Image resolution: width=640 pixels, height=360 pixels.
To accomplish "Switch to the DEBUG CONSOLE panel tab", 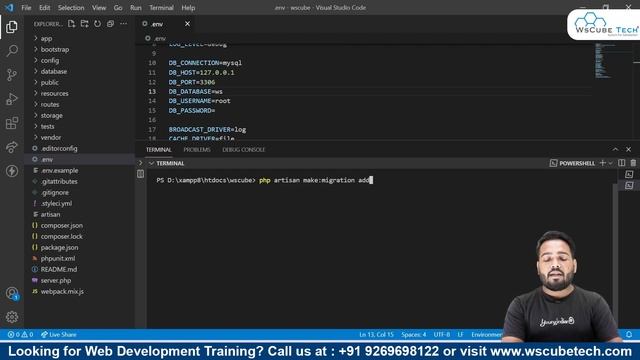I will point(244,150).
